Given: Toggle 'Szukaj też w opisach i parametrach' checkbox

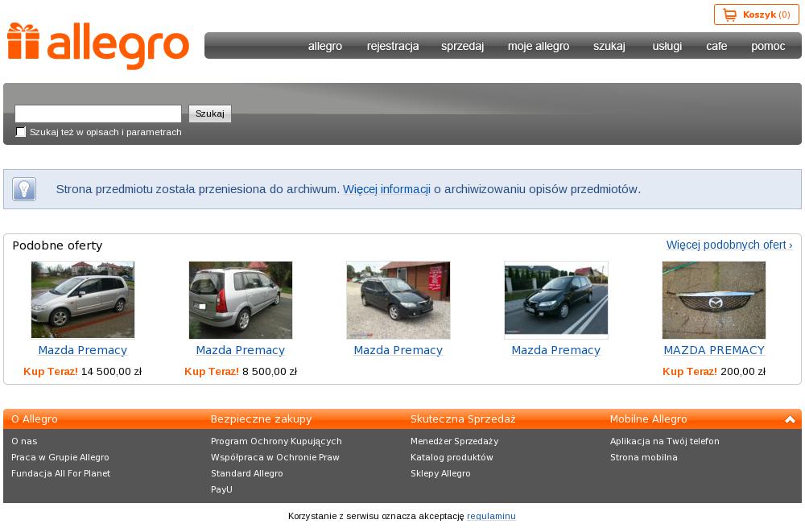Looking at the screenshot, I should pyautogui.click(x=21, y=132).
